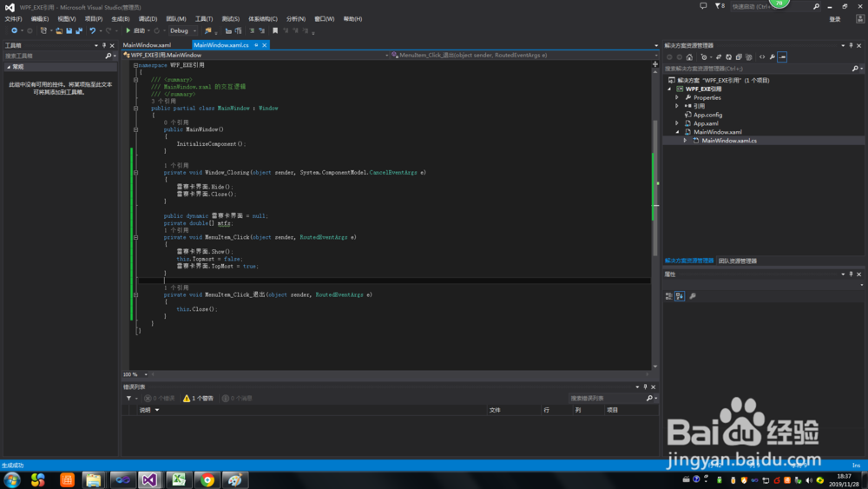
Task: Switch to the Team Explorer (团队资源管理器) tab
Action: (x=737, y=261)
